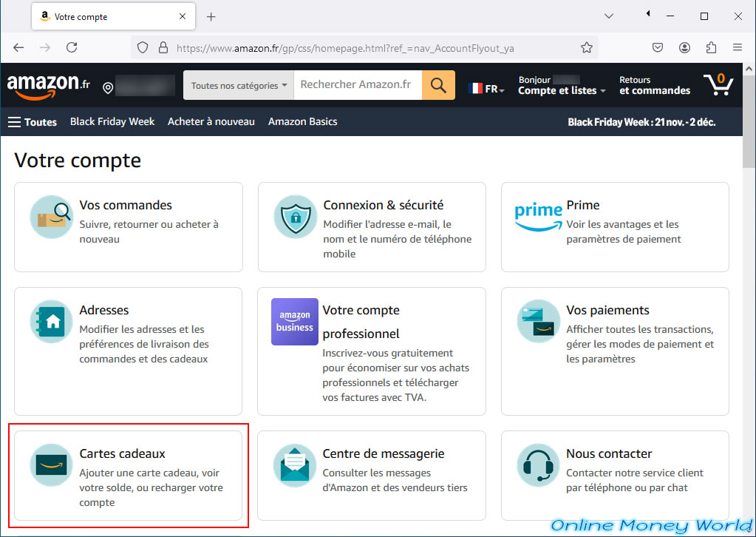
Task: Open the Pocket save icon
Action: 658,47
